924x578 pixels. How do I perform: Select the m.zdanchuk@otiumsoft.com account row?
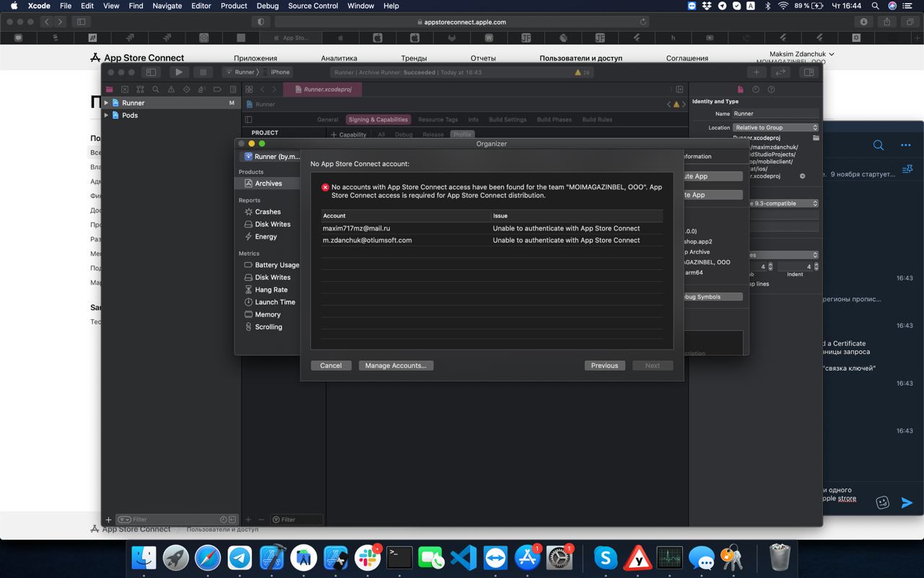(x=492, y=240)
